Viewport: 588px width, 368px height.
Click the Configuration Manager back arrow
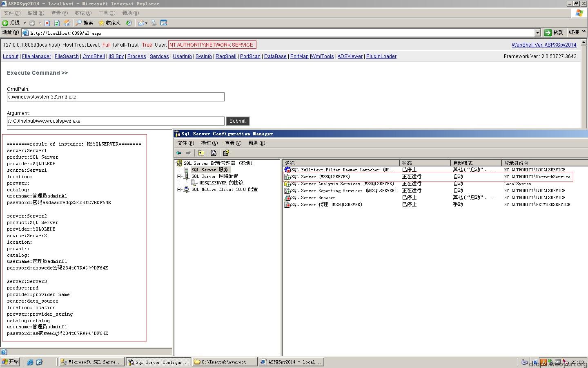tap(179, 153)
